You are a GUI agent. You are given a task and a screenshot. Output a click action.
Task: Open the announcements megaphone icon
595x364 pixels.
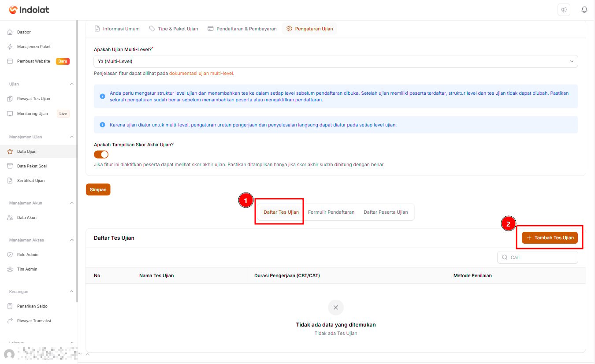pos(564,10)
